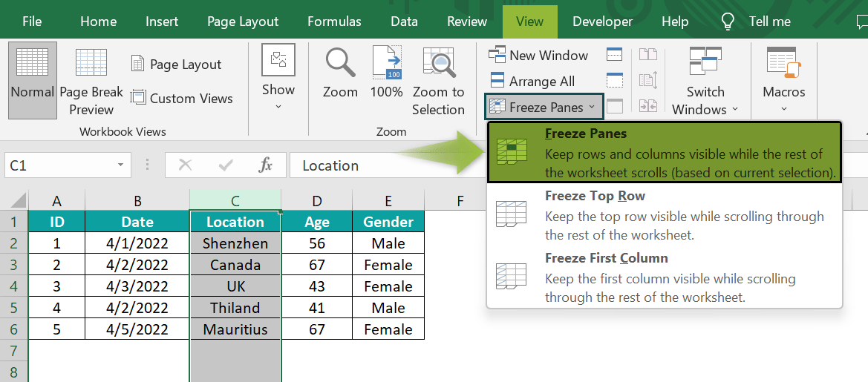Open the Name Box dropdown arrow
The height and width of the screenshot is (382, 868).
pyautogui.click(x=120, y=165)
